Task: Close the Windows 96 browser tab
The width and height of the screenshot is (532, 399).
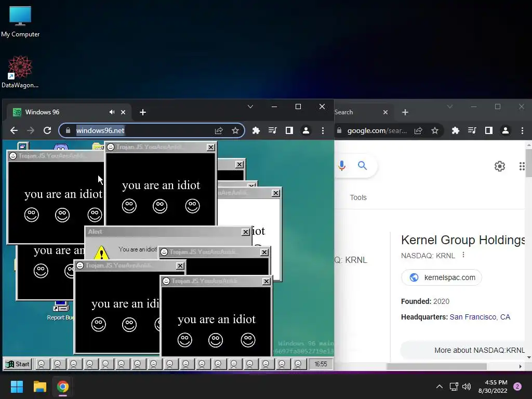Action: pyautogui.click(x=123, y=112)
